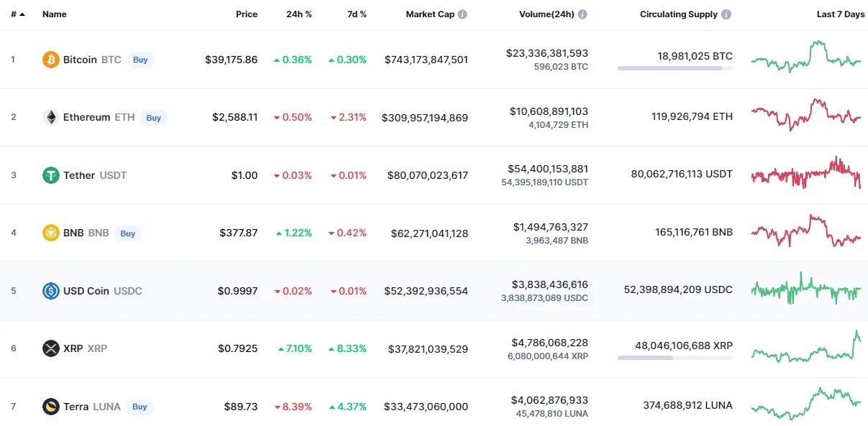Open BNB's last 7 days sparkline chart

point(806,231)
